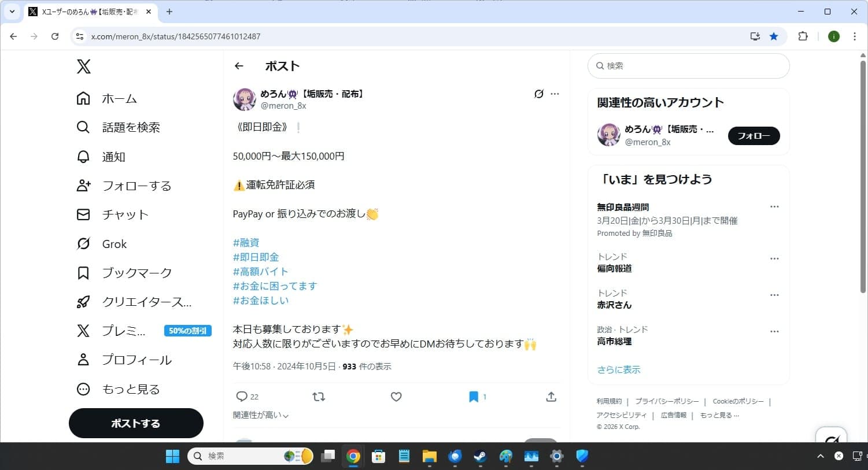This screenshot has width=868, height=470.
Task: Click the 50%の割引 badge
Action: [x=188, y=331]
